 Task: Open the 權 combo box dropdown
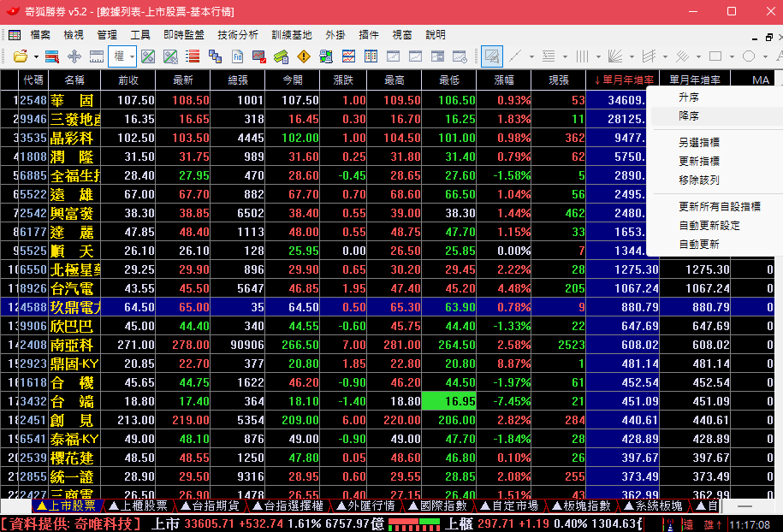[130, 56]
